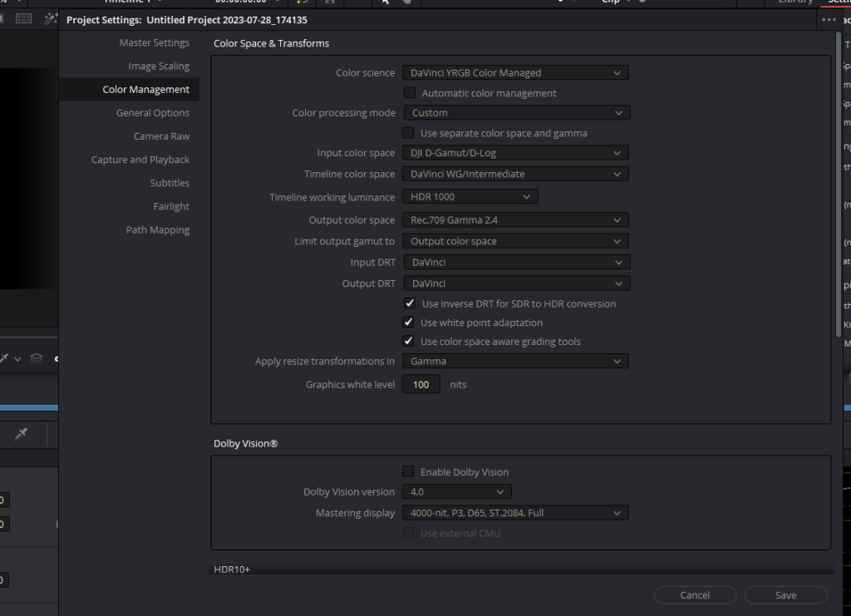Click the stacked layers icon in left panel

pos(37,358)
